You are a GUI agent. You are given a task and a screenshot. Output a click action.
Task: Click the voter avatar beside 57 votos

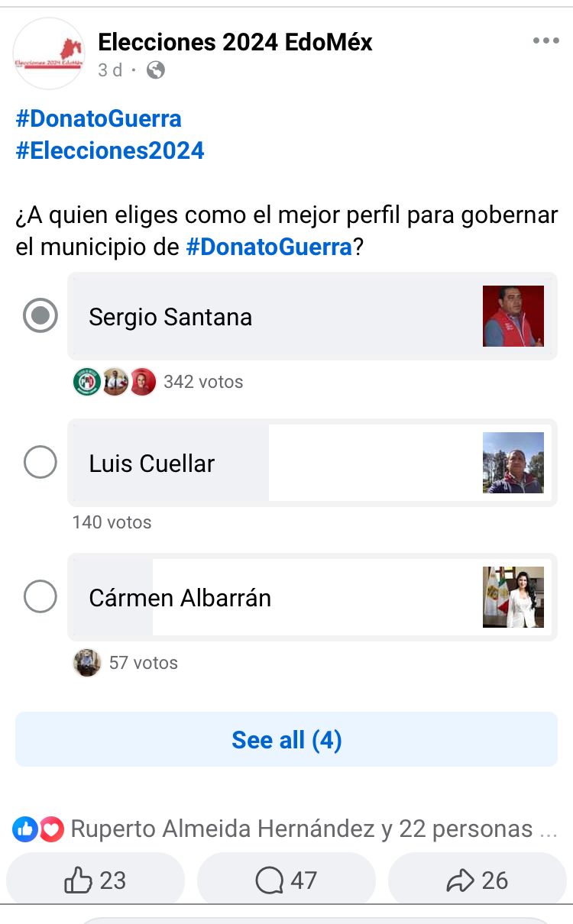tap(87, 662)
